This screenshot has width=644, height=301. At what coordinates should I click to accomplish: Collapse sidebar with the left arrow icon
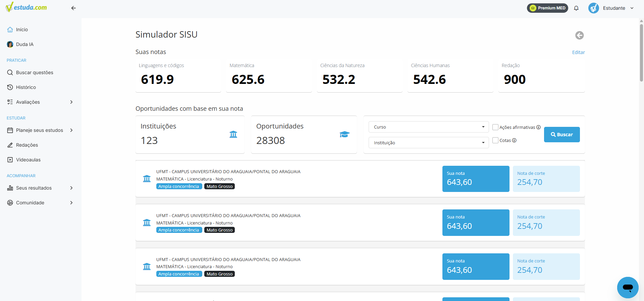(73, 8)
